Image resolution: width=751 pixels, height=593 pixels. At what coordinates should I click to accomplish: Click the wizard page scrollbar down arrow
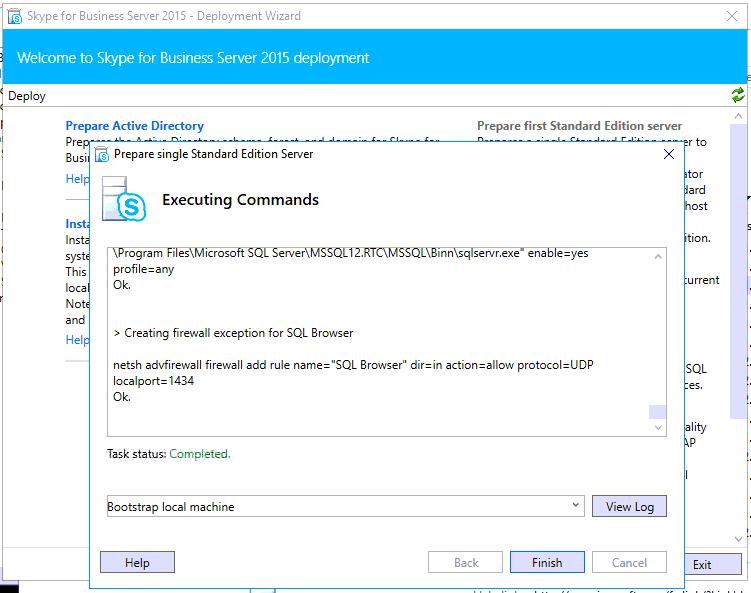(738, 539)
